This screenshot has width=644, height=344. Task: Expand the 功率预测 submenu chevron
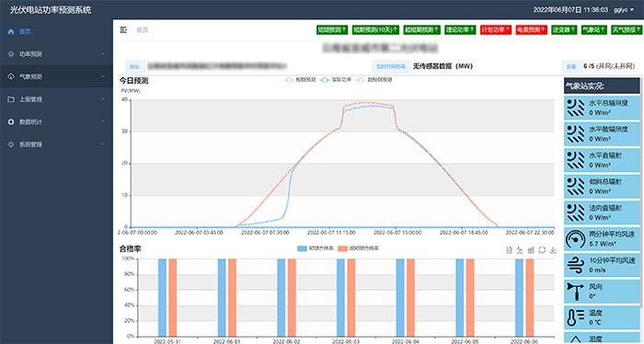tap(103, 53)
